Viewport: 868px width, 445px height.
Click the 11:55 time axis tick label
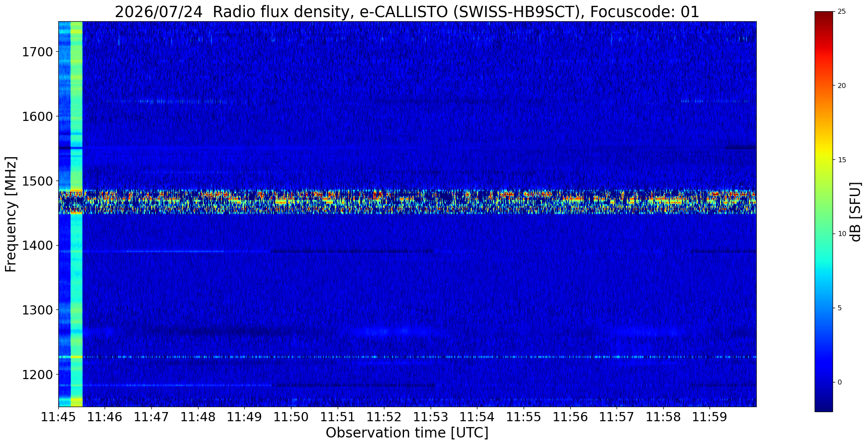[x=524, y=417]
